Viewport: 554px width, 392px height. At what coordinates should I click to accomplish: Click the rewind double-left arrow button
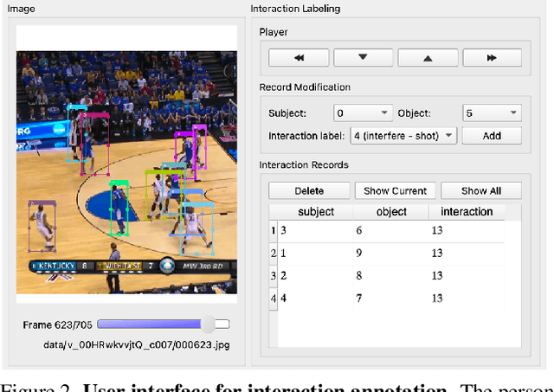pyautogui.click(x=299, y=58)
